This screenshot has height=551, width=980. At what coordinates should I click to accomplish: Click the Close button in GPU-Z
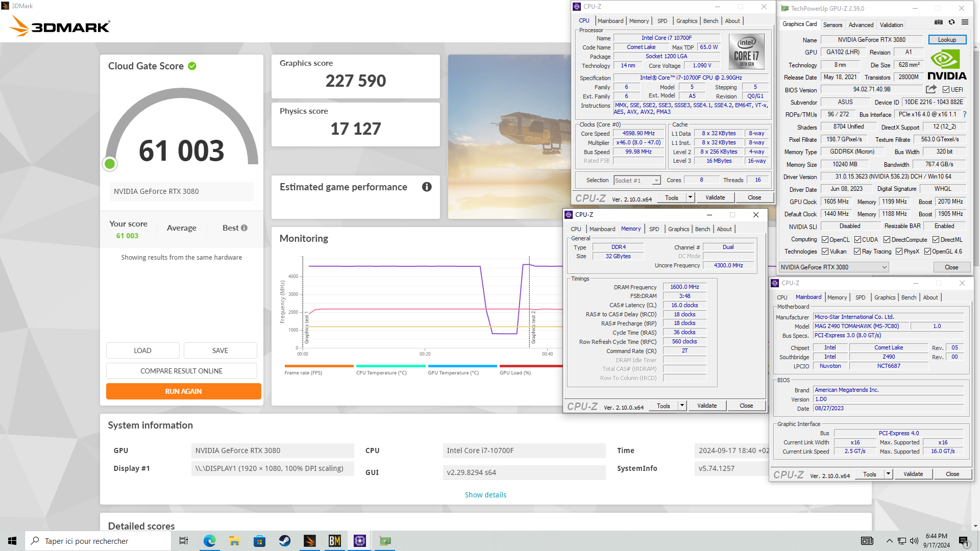click(x=951, y=267)
